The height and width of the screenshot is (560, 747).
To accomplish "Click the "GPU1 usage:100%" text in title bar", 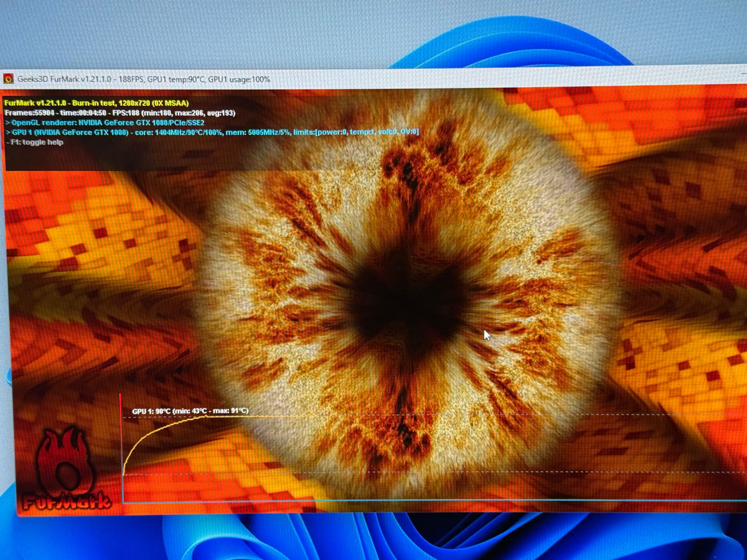I will click(x=239, y=79).
